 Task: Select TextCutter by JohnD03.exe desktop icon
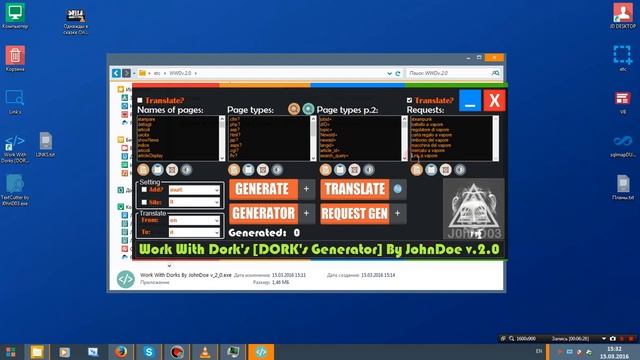(x=15, y=190)
